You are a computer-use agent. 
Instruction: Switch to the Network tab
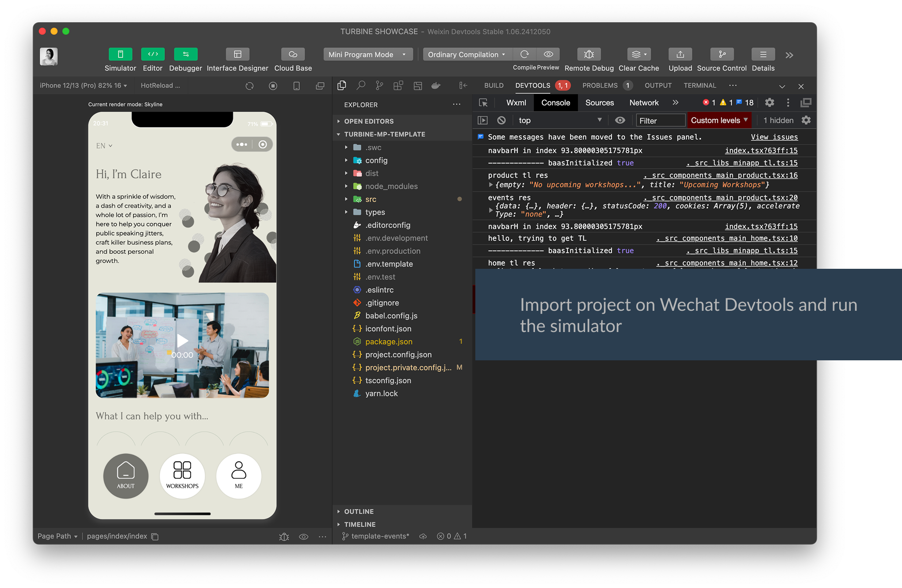[643, 103]
